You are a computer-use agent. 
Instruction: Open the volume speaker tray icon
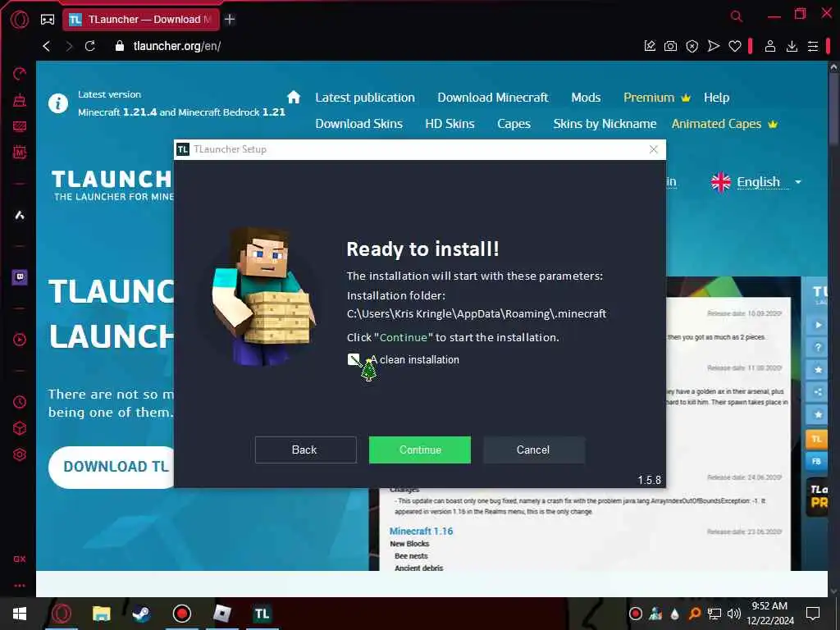pyautogui.click(x=734, y=614)
